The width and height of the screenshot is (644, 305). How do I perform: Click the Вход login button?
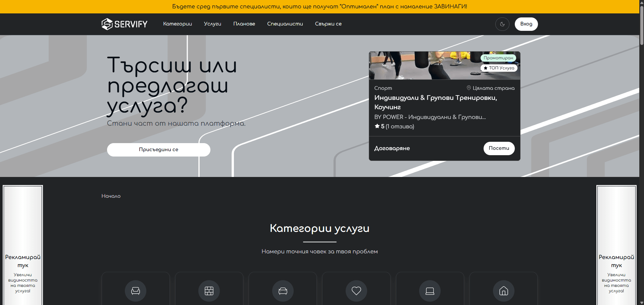[x=526, y=24]
